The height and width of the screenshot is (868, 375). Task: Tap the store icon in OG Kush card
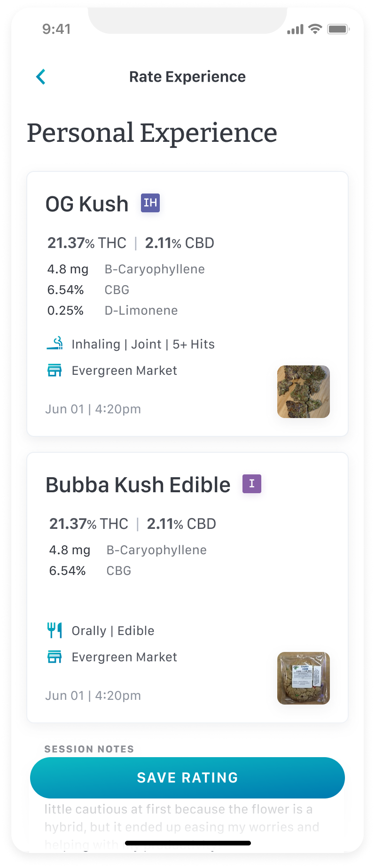pos(55,371)
